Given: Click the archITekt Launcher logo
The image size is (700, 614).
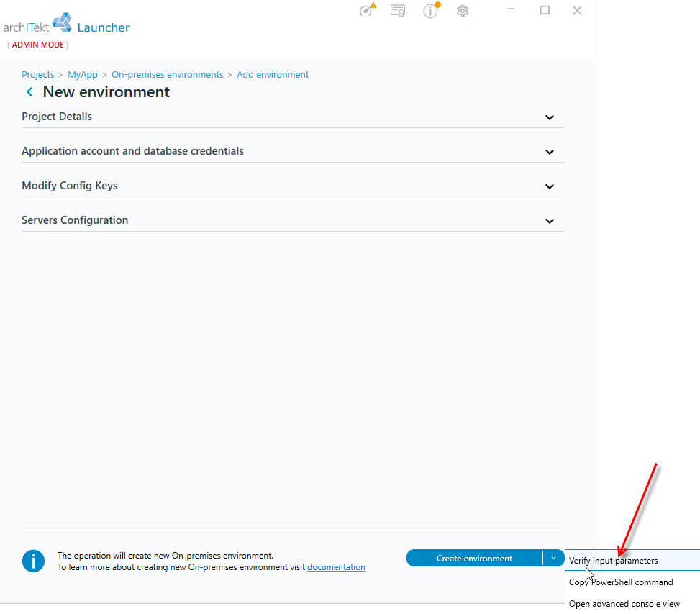Looking at the screenshot, I should 66,24.
